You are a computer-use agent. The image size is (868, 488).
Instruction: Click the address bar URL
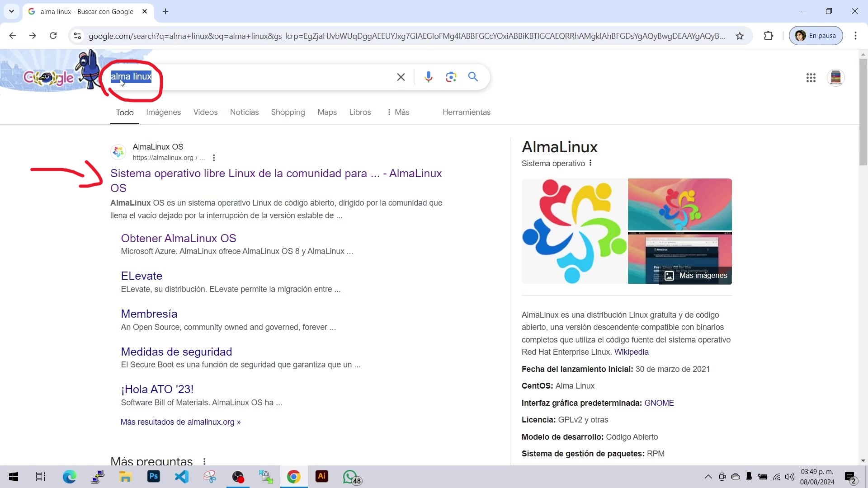pos(407,36)
